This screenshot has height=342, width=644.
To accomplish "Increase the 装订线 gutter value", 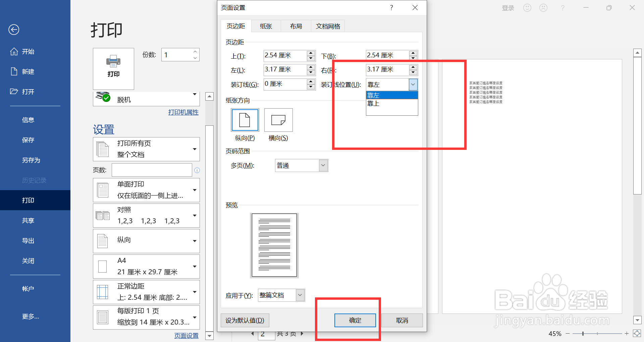I will (311, 81).
